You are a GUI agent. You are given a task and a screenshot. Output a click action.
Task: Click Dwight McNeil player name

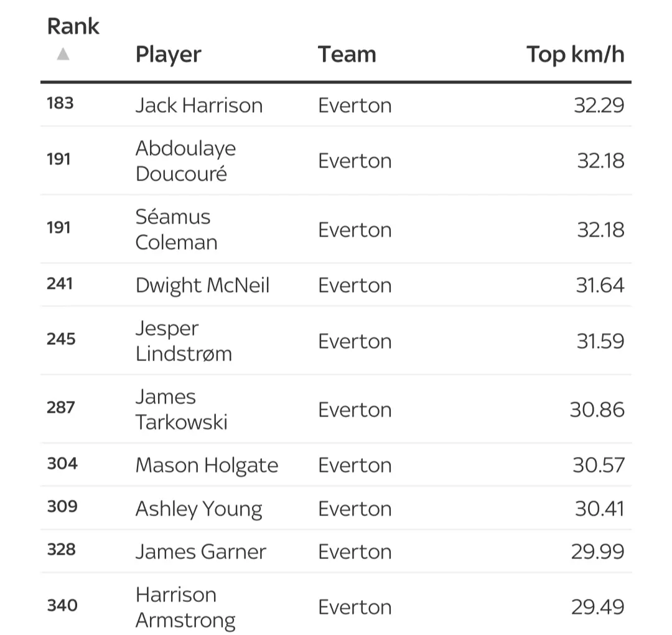[x=202, y=285]
